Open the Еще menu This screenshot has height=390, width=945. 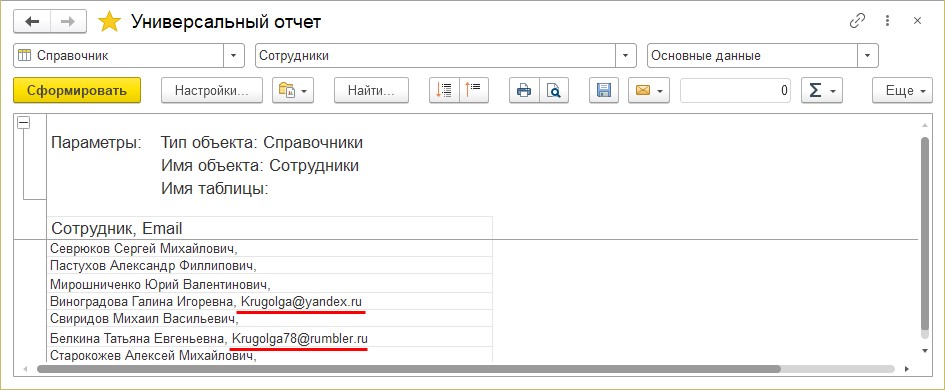pos(902,90)
